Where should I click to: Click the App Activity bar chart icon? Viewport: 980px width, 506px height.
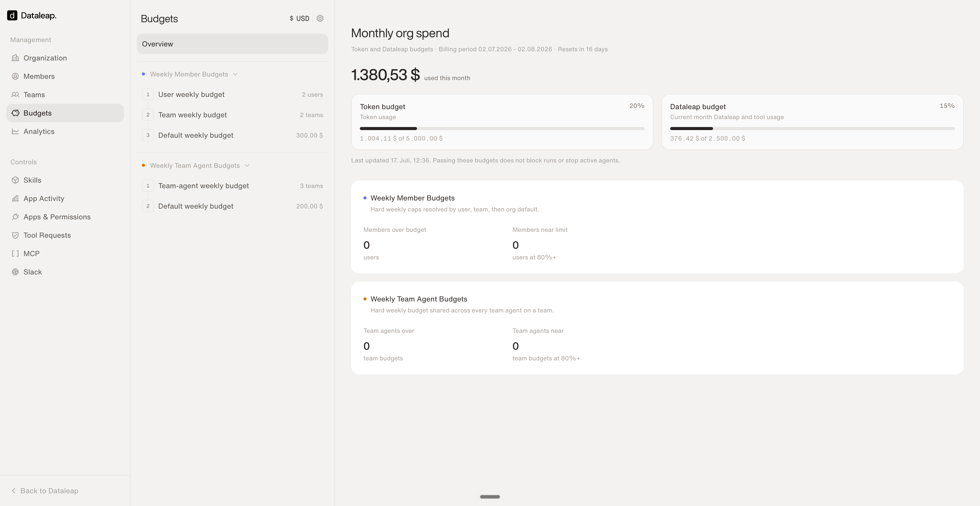click(15, 198)
